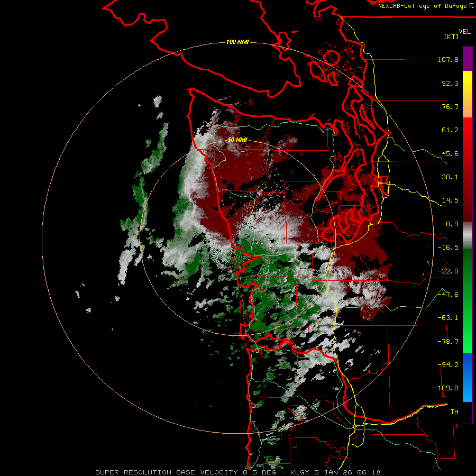Pick the purple segment of the color bar
The image size is (476, 476).
tap(467, 59)
